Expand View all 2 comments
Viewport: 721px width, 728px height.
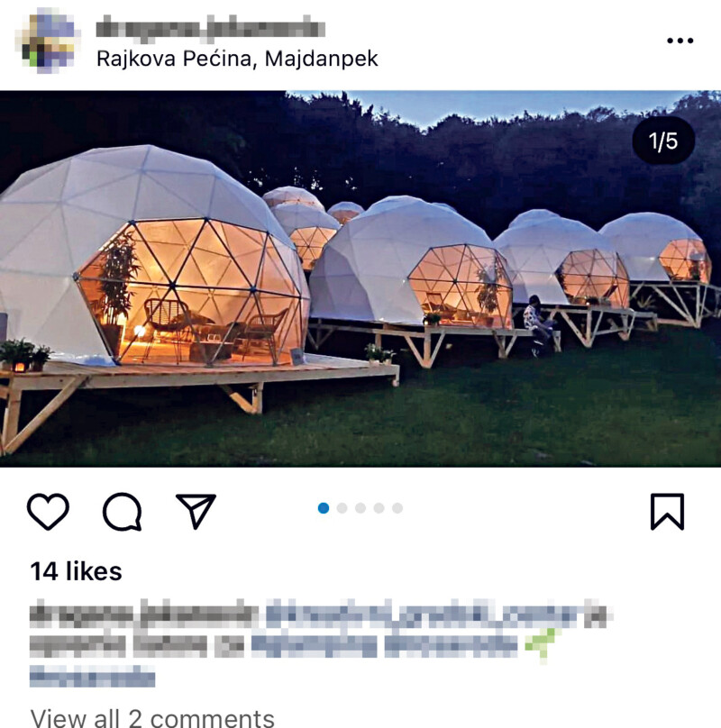(x=152, y=717)
